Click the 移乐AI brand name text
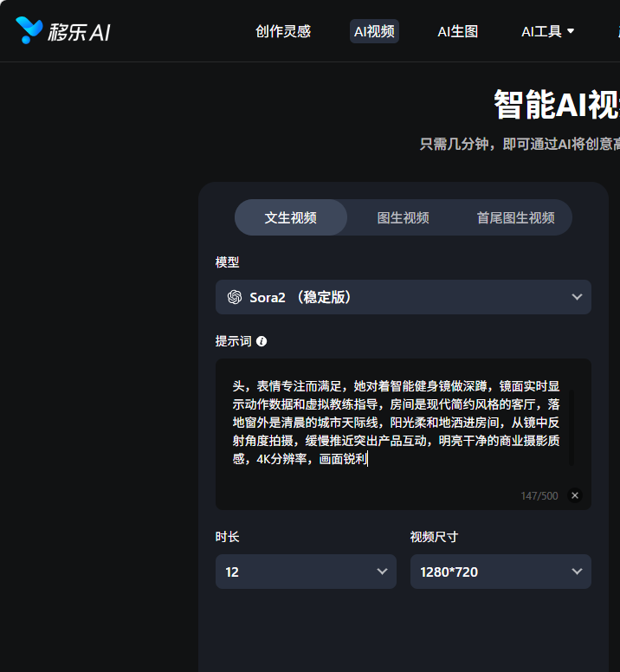This screenshot has width=620, height=672. pyautogui.click(x=80, y=32)
